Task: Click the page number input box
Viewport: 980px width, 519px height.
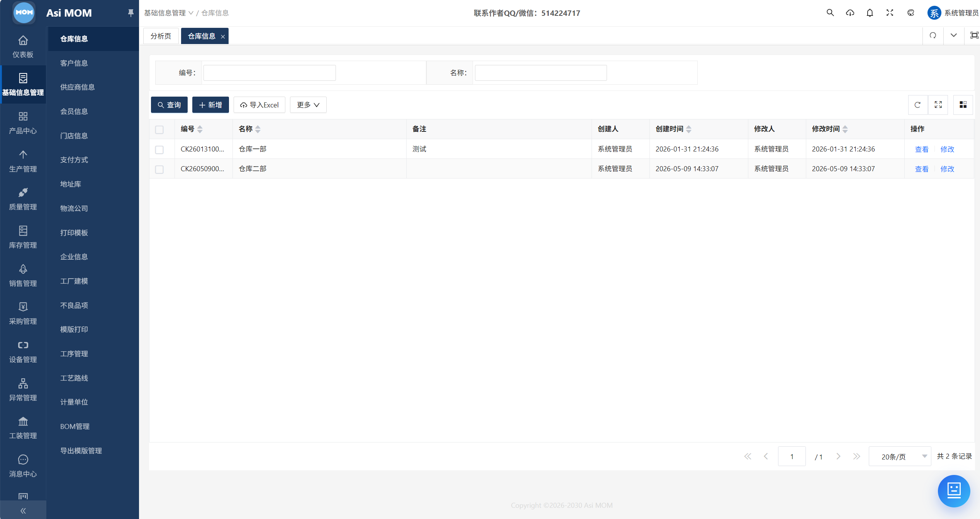Action: tap(792, 456)
